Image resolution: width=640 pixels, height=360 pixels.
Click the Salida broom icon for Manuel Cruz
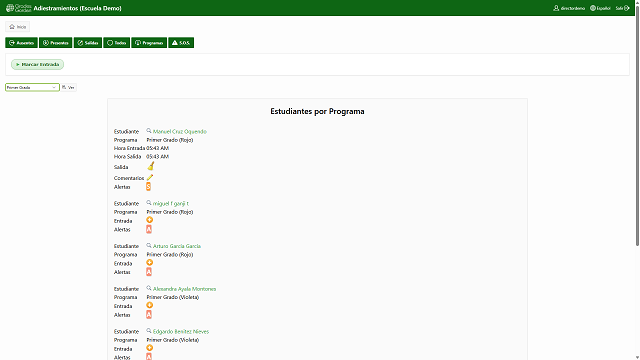pyautogui.click(x=151, y=166)
